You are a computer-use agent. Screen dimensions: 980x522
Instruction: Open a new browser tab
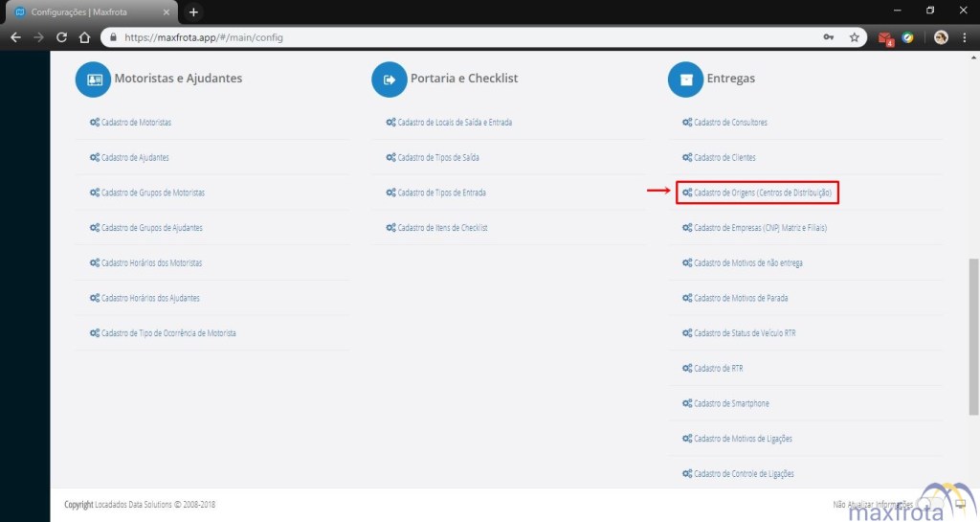coord(193,11)
